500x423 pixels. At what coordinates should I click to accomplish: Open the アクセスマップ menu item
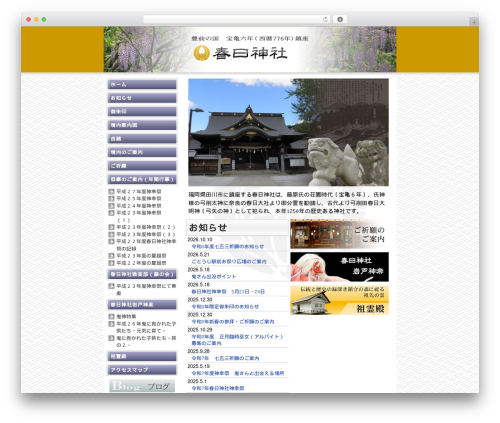[142, 370]
